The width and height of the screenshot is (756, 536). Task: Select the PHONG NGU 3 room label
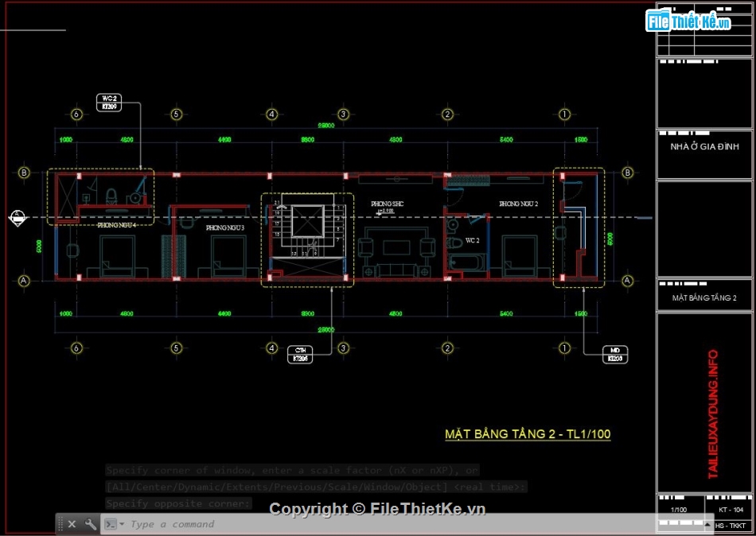(225, 227)
